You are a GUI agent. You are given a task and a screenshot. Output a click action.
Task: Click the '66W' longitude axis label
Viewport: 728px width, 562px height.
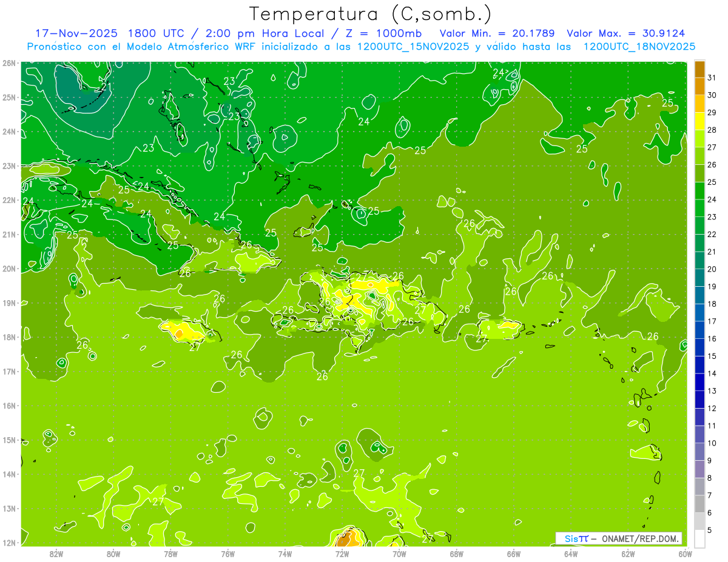click(x=514, y=554)
